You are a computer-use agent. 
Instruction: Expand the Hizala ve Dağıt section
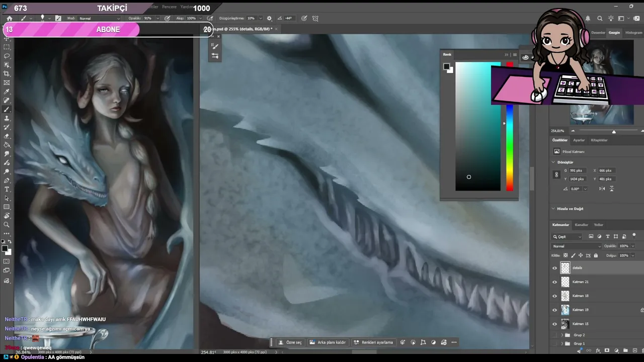[x=553, y=209]
